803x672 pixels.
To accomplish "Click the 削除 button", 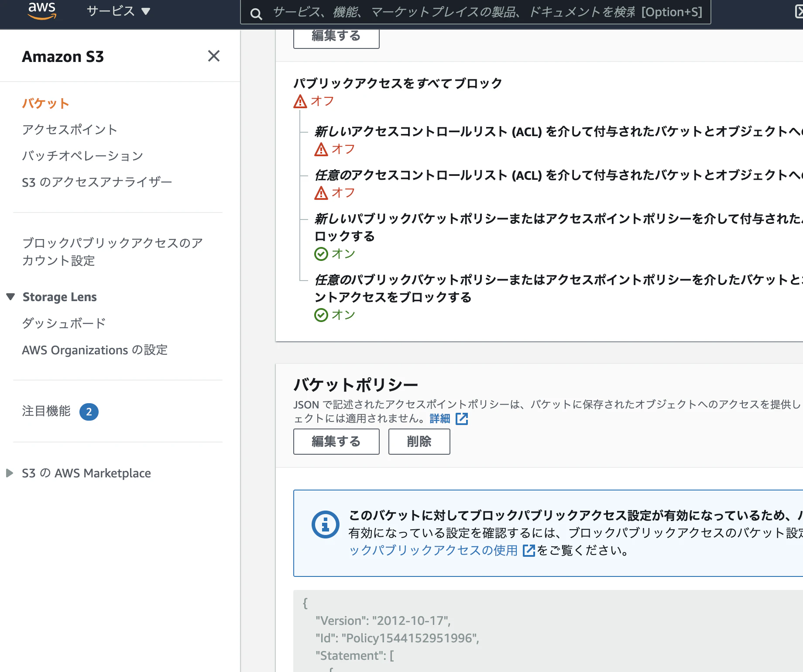I will [419, 442].
